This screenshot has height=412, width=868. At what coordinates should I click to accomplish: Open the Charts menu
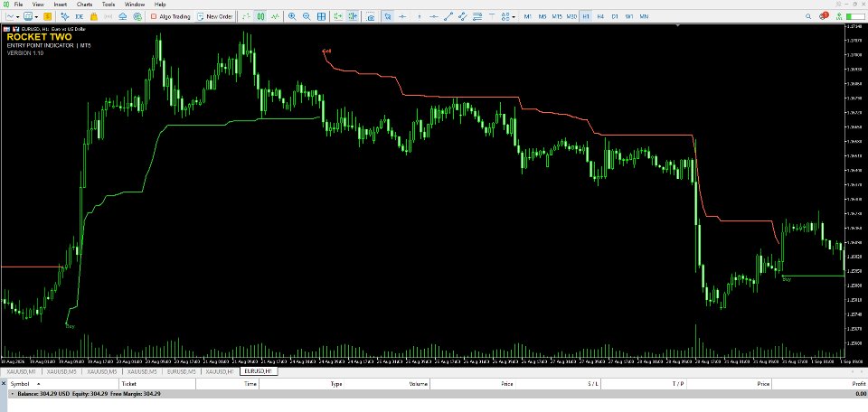coord(84,5)
